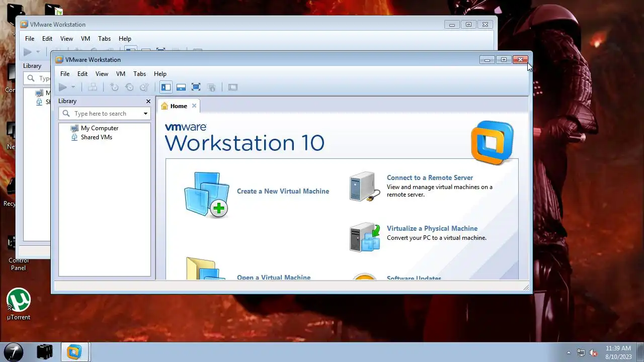This screenshot has height=362, width=644.
Task: Click the VMware Workstation logo on Home page
Action: tap(492, 143)
